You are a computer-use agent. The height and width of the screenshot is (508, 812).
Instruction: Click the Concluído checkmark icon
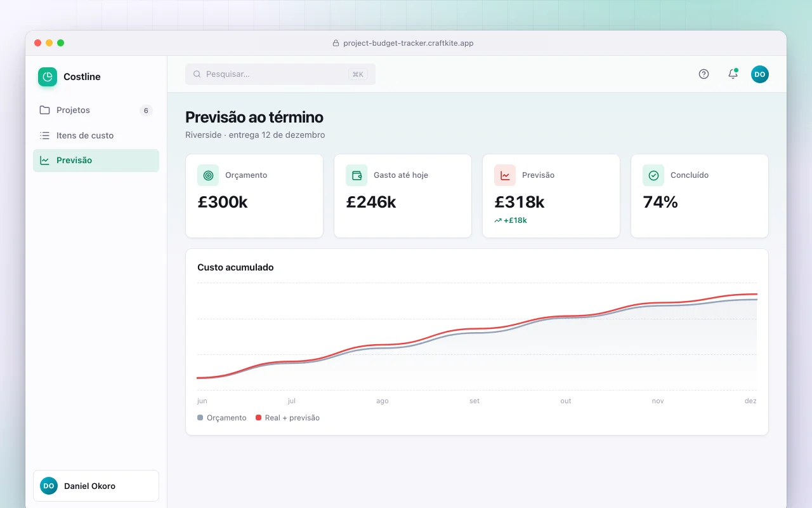653,175
